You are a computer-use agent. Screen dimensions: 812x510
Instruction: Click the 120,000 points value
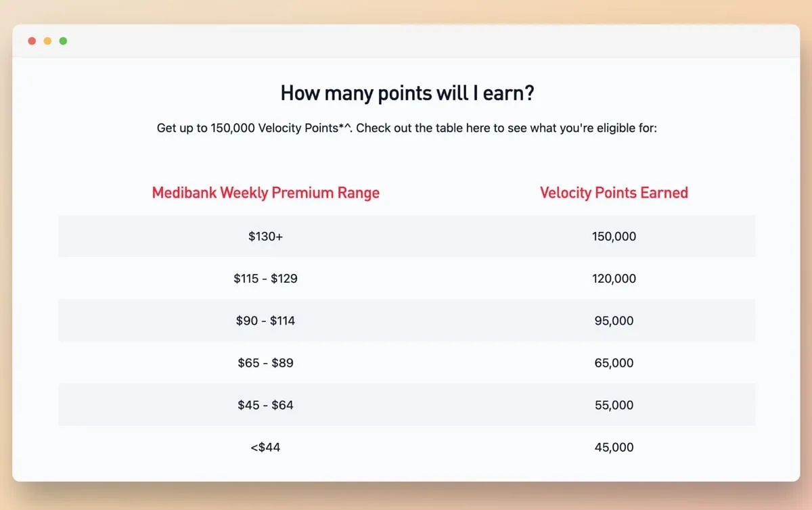point(614,279)
